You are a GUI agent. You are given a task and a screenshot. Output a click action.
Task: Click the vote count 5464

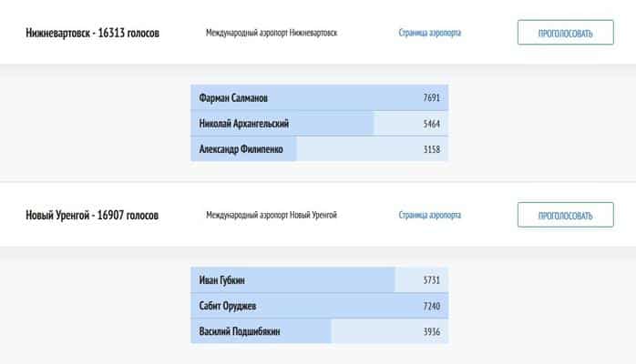click(431, 123)
